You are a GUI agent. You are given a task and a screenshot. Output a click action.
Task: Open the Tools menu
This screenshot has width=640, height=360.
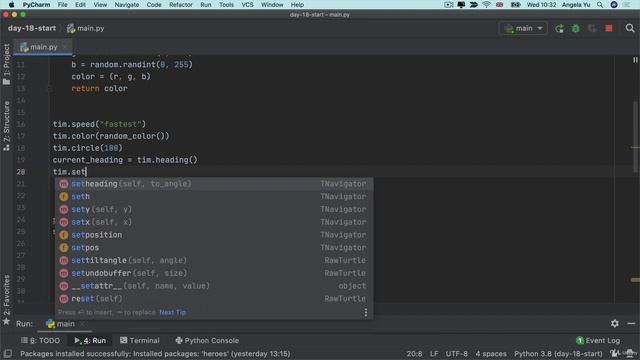tap(226, 5)
